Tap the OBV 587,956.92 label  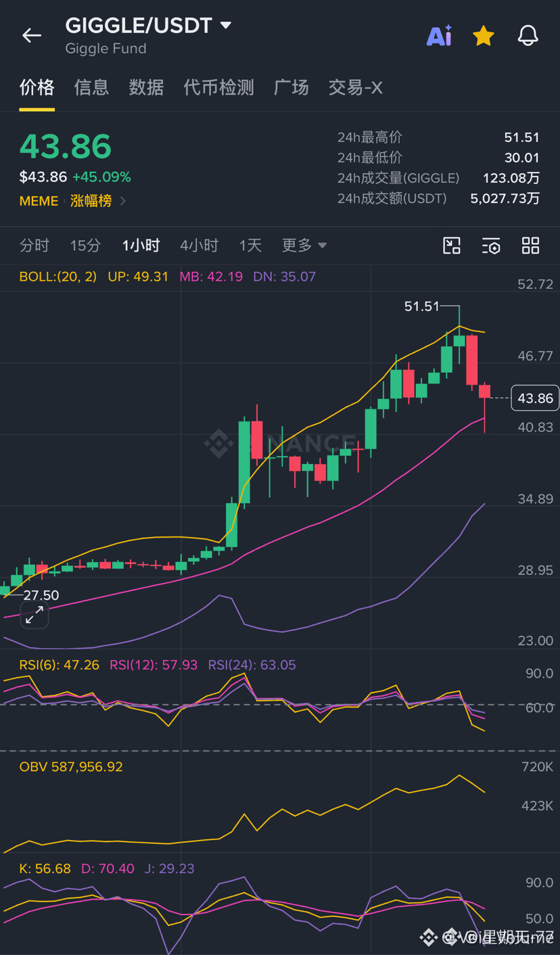coord(71,767)
